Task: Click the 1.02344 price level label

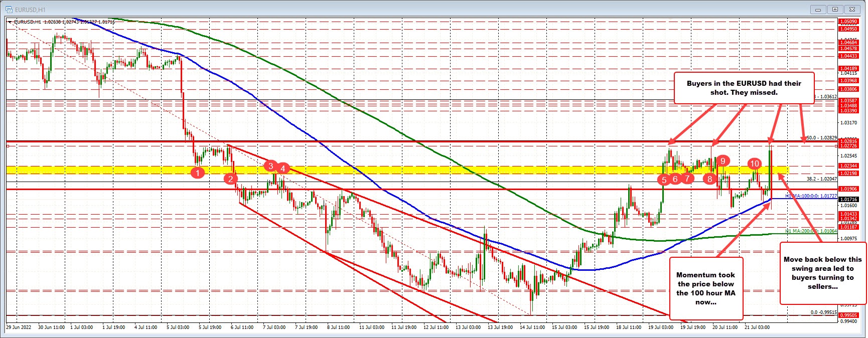Action: pyautogui.click(x=848, y=166)
